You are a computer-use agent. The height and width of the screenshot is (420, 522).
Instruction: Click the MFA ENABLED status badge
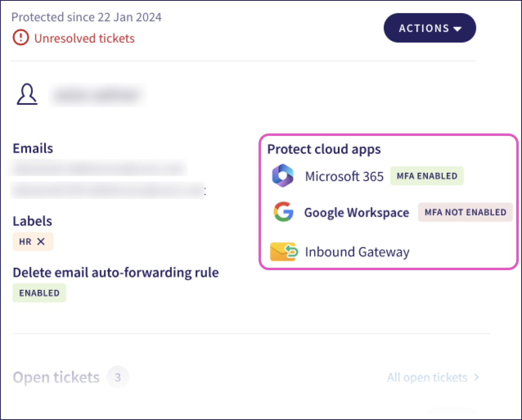coord(427,176)
